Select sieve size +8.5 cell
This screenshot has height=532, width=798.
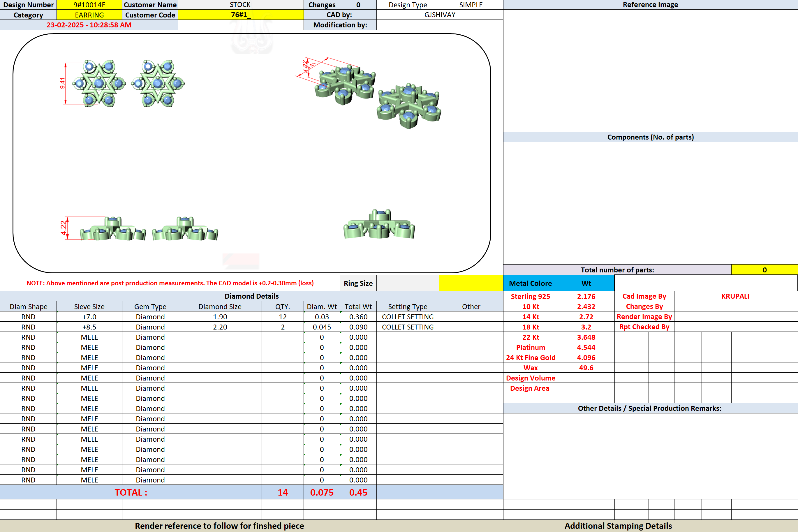[89, 327]
